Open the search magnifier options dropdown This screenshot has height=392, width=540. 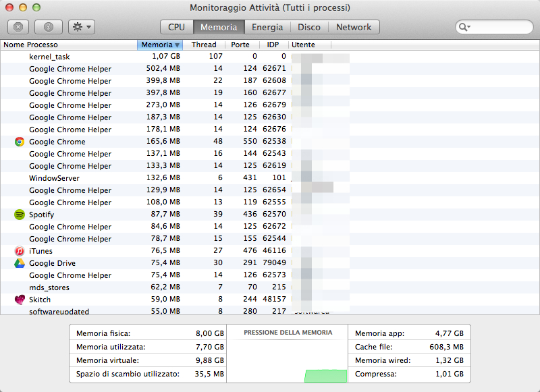[x=464, y=27]
